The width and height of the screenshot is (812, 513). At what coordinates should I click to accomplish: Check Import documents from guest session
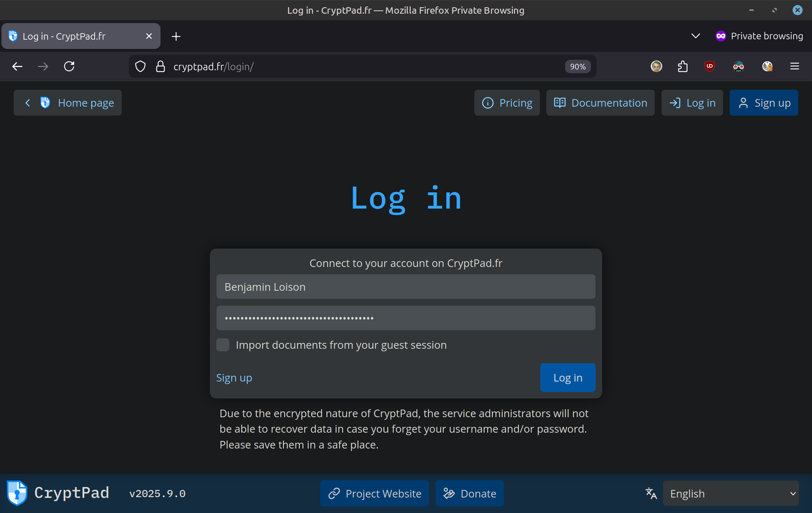pyautogui.click(x=223, y=345)
